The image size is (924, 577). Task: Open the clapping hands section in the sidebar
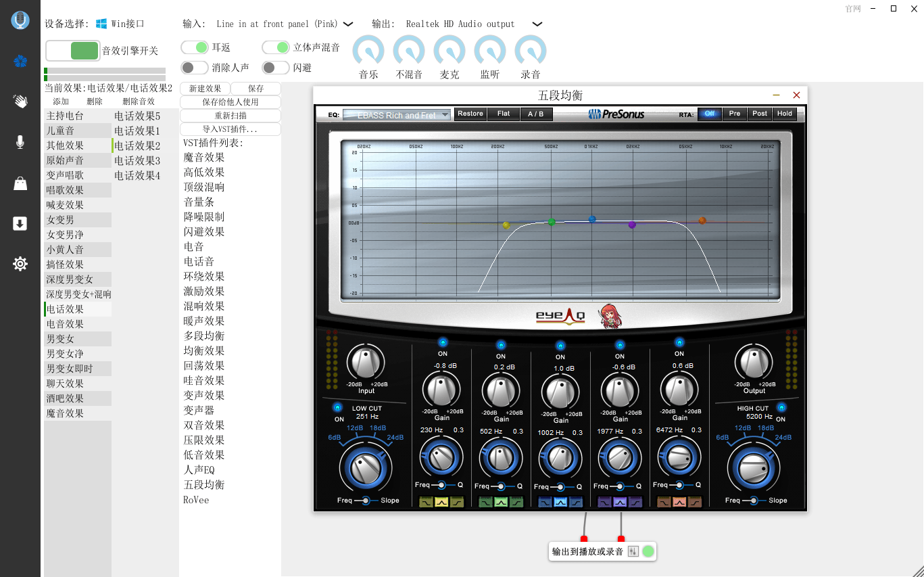[x=20, y=101]
